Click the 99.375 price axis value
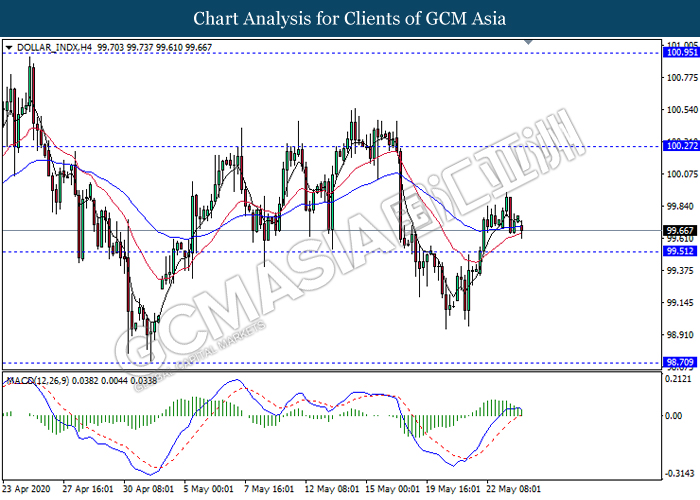 point(680,271)
